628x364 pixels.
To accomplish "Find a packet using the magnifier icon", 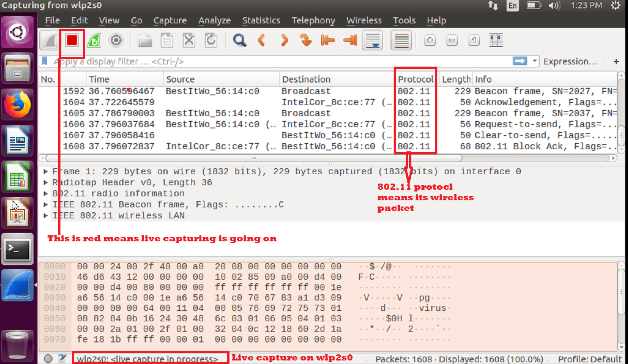I will tap(240, 40).
